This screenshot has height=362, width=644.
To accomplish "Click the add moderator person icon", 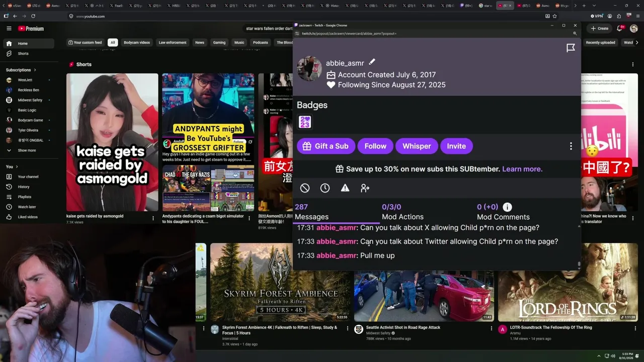I will (x=365, y=188).
